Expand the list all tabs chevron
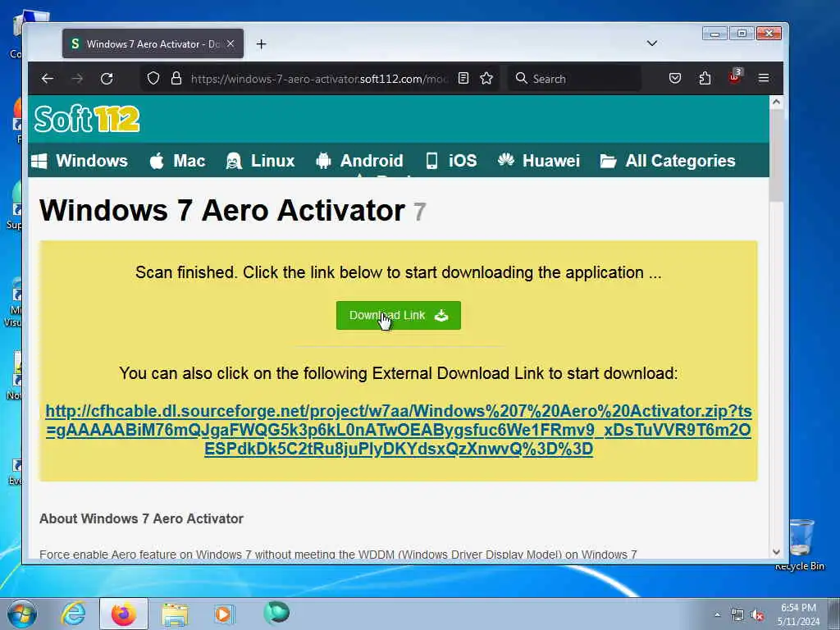The image size is (840, 630). pyautogui.click(x=652, y=43)
